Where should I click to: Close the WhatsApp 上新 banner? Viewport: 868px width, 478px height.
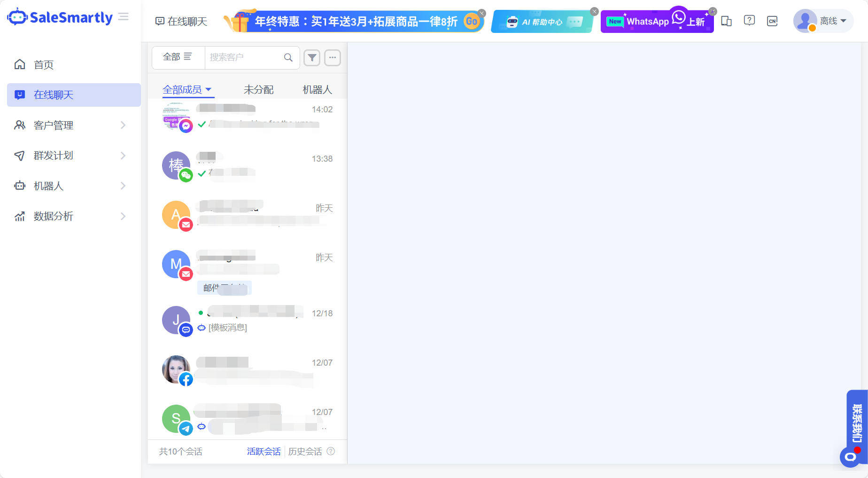(713, 11)
